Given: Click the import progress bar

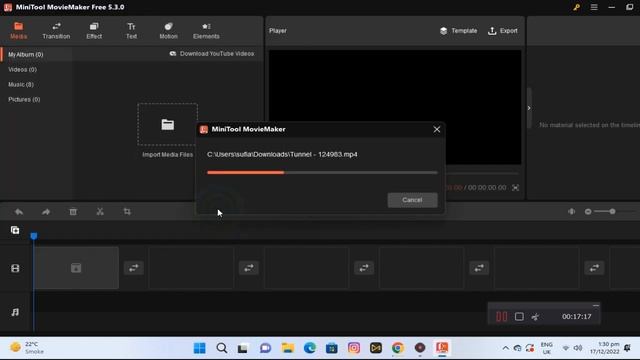Looking at the screenshot, I should click(322, 173).
